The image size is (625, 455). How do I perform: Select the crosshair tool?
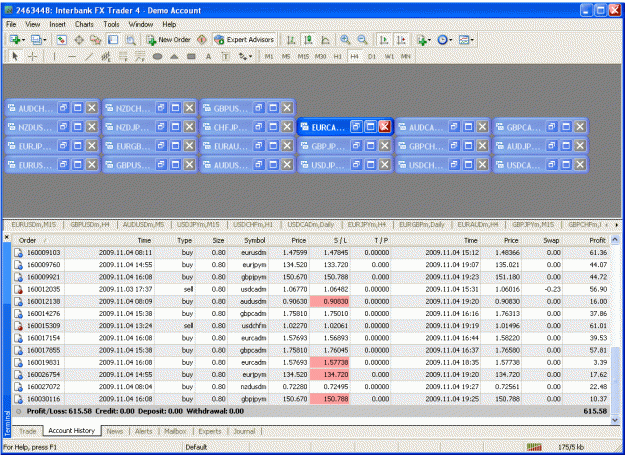coord(32,57)
